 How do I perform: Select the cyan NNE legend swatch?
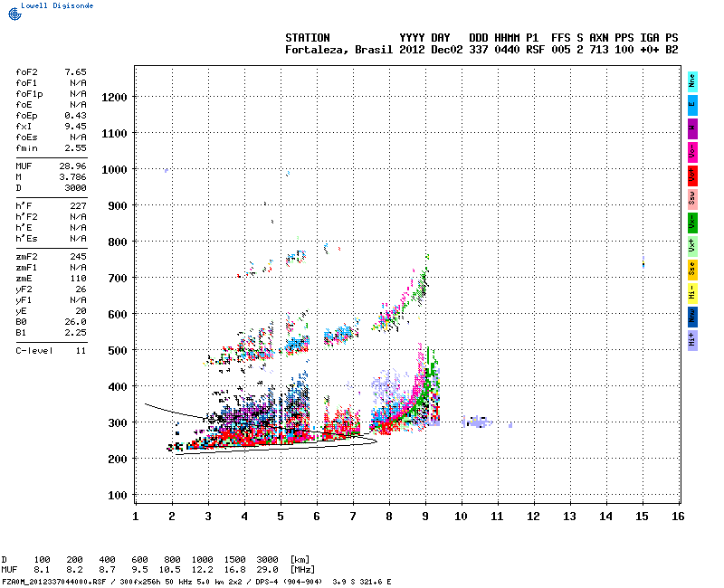(x=692, y=82)
